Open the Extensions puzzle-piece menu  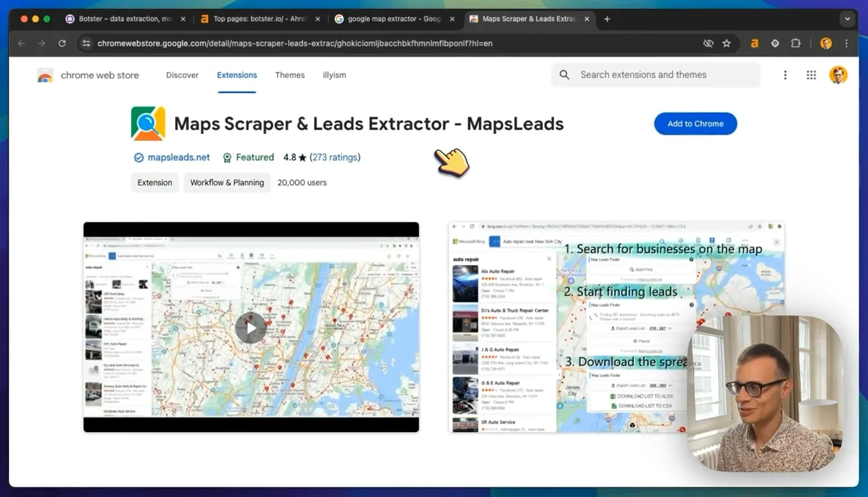(x=796, y=43)
